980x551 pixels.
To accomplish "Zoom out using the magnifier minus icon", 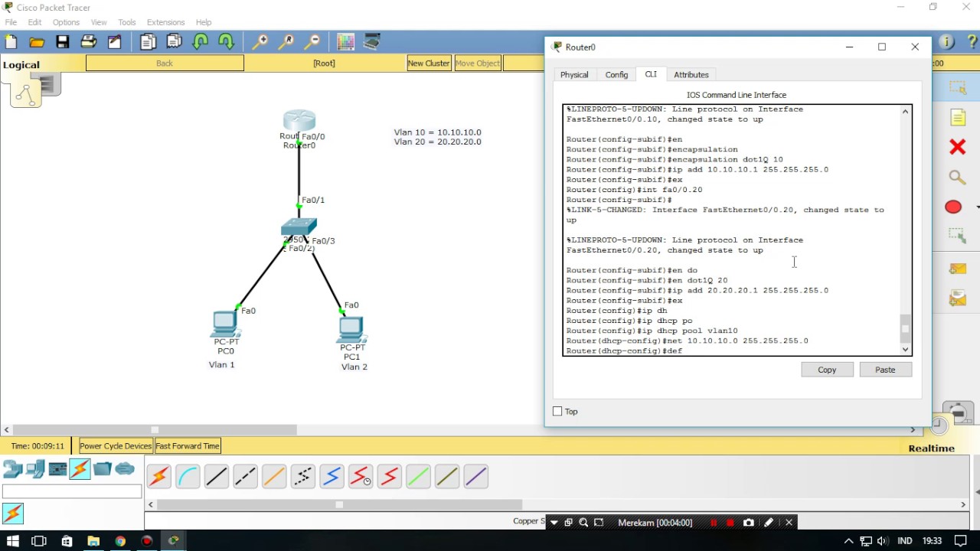I will point(312,42).
